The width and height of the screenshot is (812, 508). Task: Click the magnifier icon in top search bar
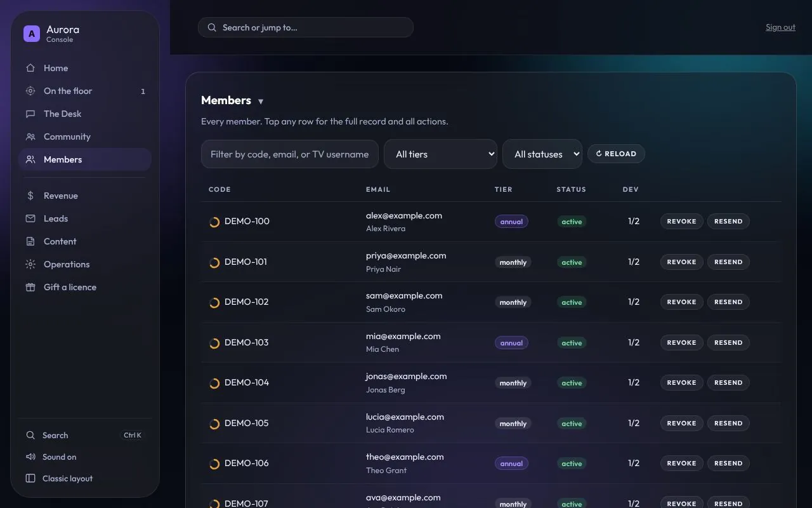click(x=212, y=27)
